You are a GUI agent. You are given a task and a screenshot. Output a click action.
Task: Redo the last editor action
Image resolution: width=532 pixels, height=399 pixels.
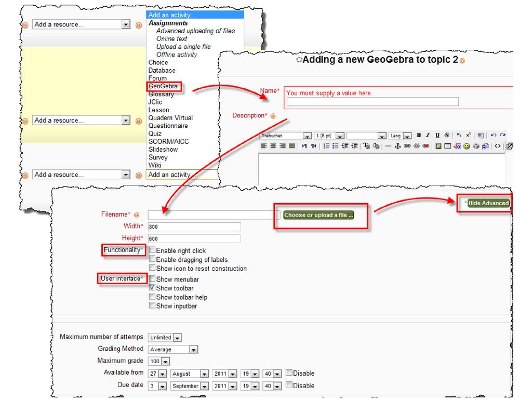click(502, 135)
